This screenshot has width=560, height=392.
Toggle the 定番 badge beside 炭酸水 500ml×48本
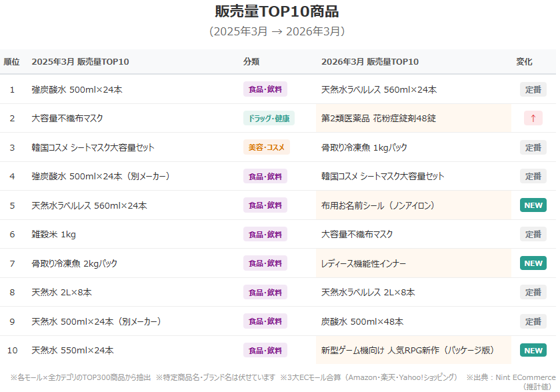(533, 321)
